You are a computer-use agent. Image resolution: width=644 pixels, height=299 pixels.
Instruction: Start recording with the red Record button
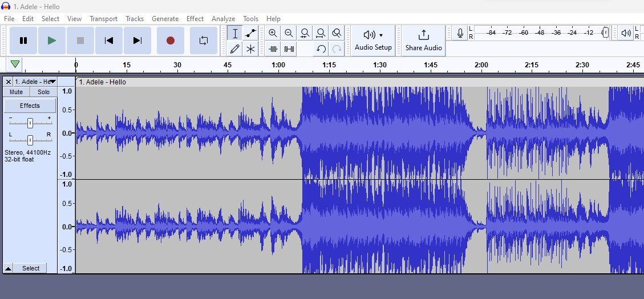click(x=171, y=41)
